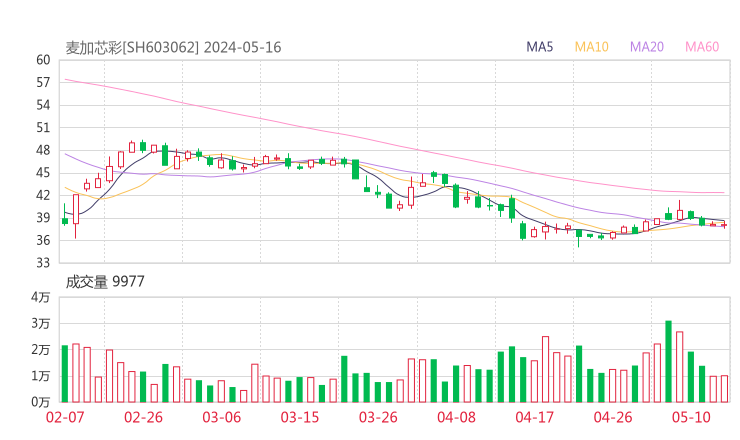The image size is (740, 440).
Task: Click the first green volume bar at 02-07
Action: pyautogui.click(x=65, y=374)
